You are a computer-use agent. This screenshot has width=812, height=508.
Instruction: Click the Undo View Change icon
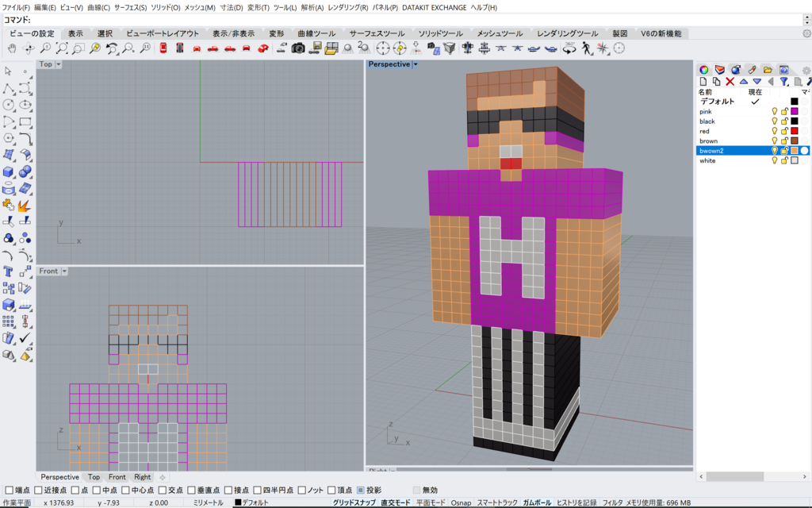pos(112,48)
